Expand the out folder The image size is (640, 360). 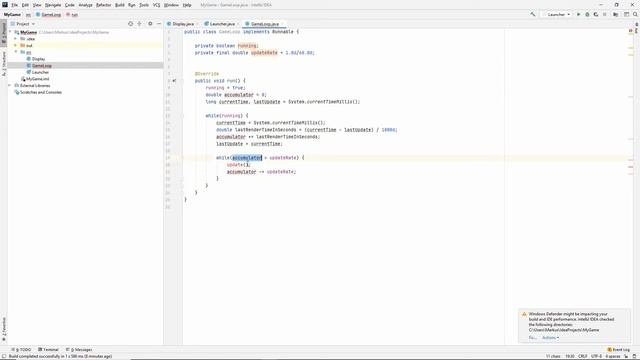pyautogui.click(x=16, y=45)
